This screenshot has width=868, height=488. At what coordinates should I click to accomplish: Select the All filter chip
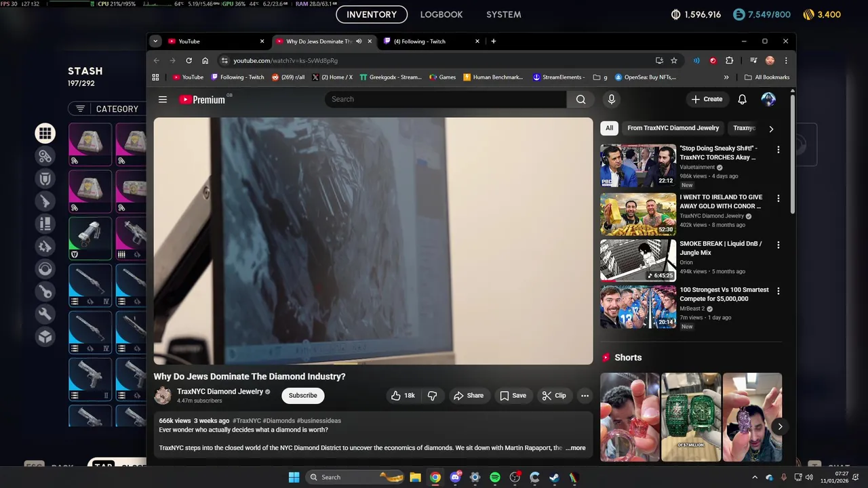(x=610, y=128)
